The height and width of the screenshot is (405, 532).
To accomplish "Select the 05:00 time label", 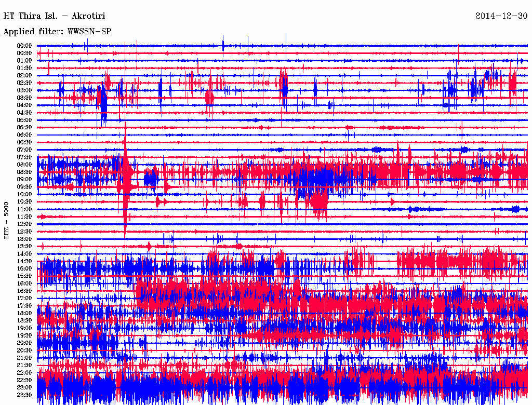I will pyautogui.click(x=24, y=120).
